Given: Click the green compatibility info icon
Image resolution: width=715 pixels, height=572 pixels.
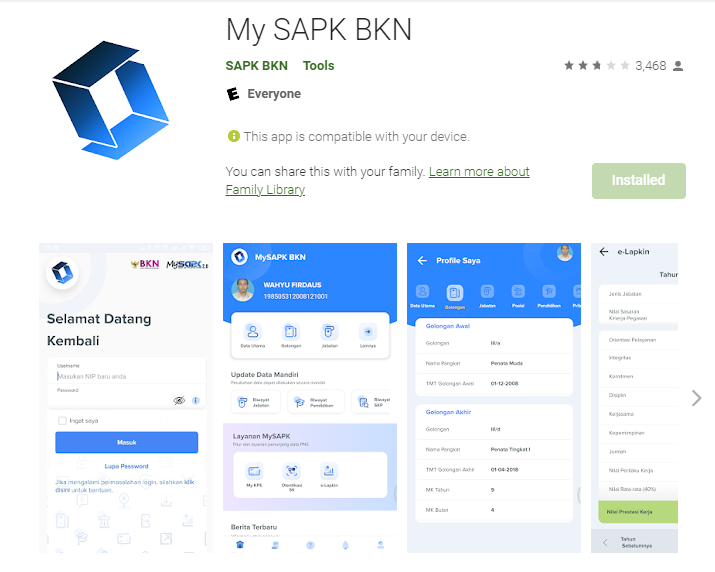Looking at the screenshot, I should [x=233, y=136].
